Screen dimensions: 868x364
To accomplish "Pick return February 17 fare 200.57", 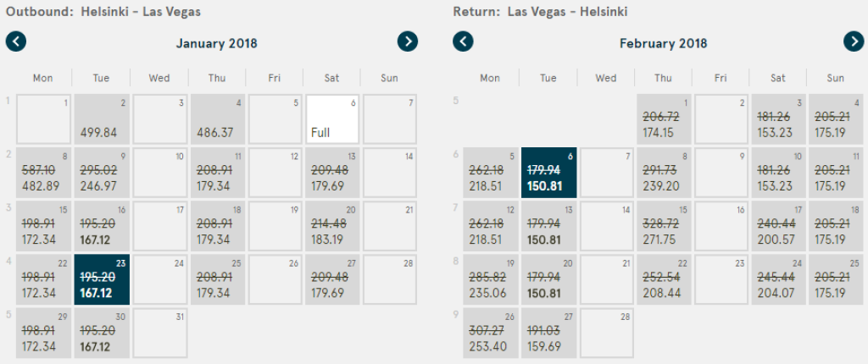I will [x=779, y=225].
